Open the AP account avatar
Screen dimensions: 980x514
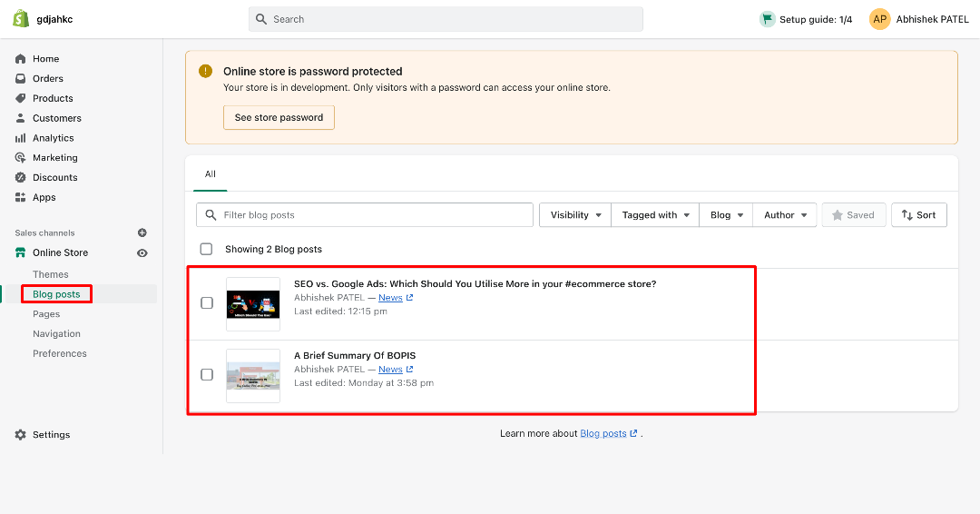pyautogui.click(x=879, y=19)
